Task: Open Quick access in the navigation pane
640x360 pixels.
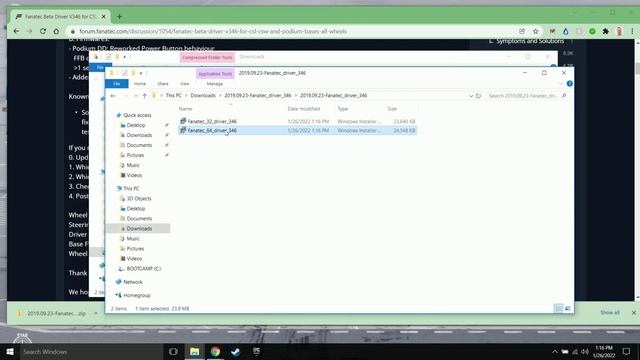Action: click(x=137, y=115)
